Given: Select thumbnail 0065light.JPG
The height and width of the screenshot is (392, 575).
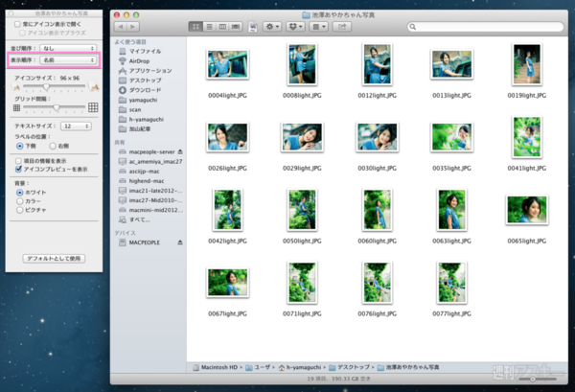Looking at the screenshot, I should 527,210.
